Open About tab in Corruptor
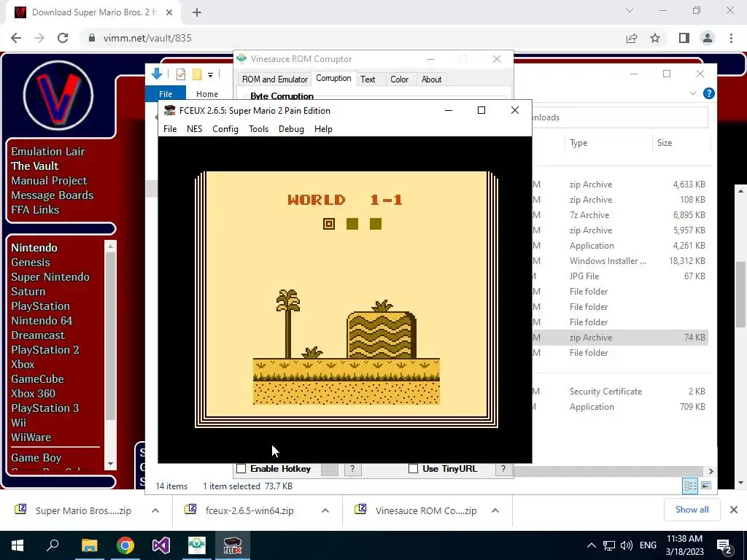 point(431,79)
